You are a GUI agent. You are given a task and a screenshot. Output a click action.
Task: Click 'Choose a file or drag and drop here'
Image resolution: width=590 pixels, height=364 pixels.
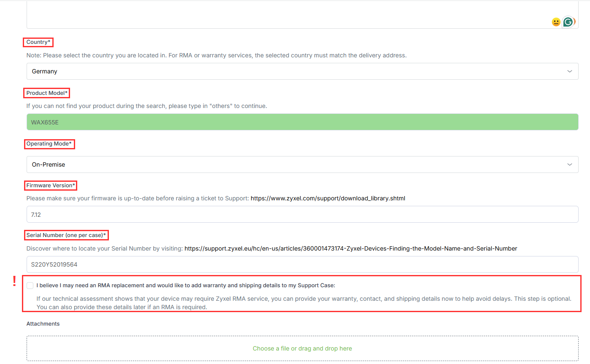[302, 348]
